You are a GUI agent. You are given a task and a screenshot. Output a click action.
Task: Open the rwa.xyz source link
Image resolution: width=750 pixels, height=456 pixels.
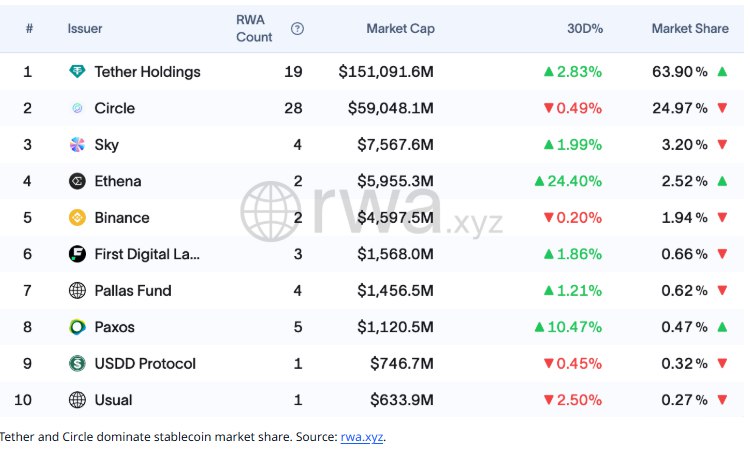pos(362,437)
